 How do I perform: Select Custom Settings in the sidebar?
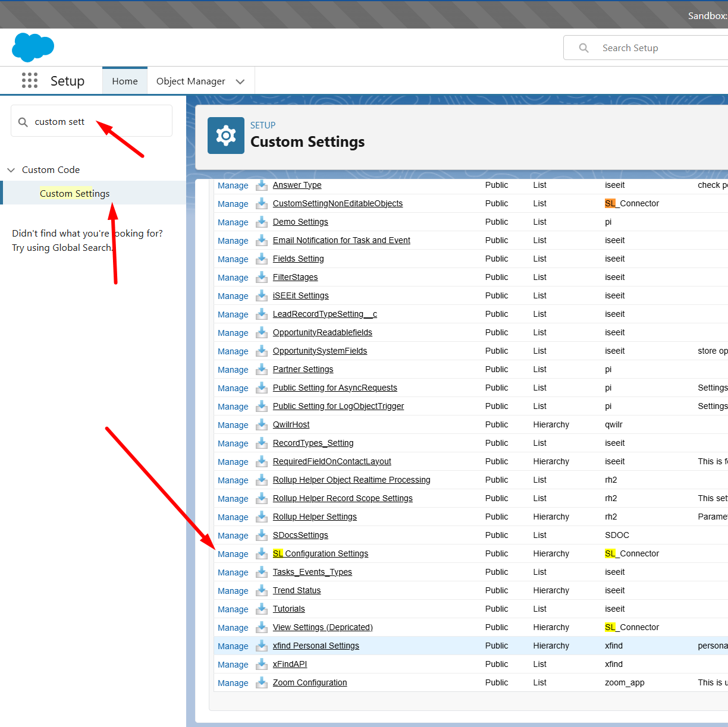point(74,193)
